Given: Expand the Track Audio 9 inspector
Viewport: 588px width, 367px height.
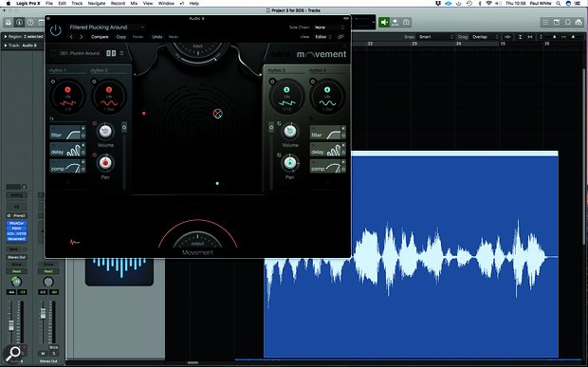Looking at the screenshot, I should click(6, 46).
